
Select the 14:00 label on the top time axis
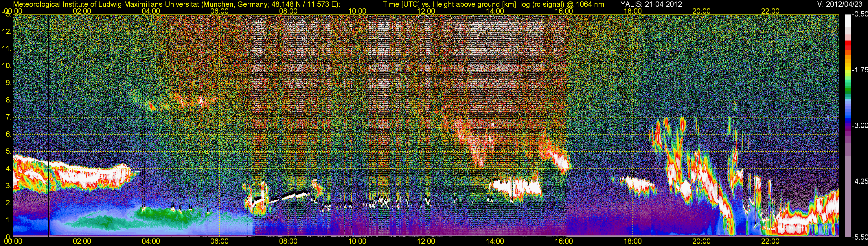495,11
